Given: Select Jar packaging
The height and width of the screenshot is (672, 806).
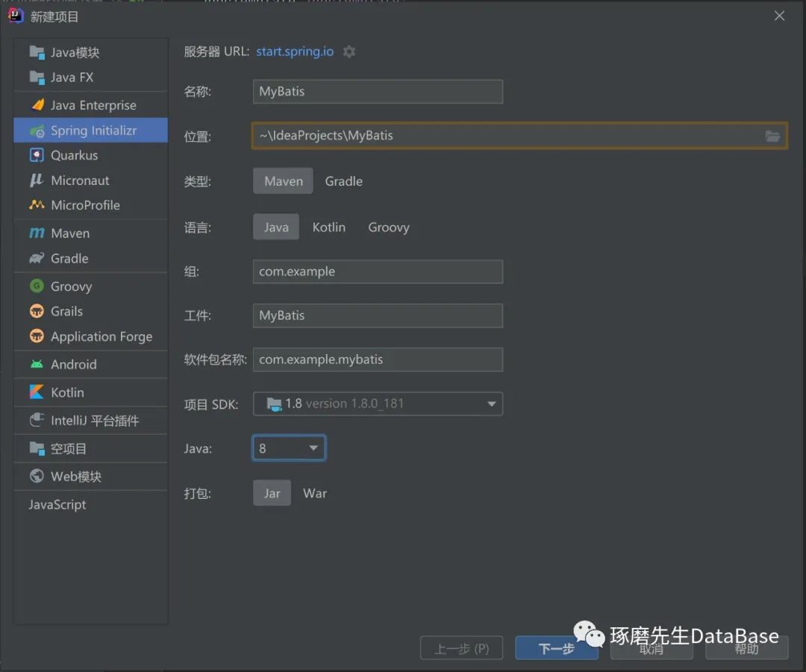Looking at the screenshot, I should tap(272, 493).
